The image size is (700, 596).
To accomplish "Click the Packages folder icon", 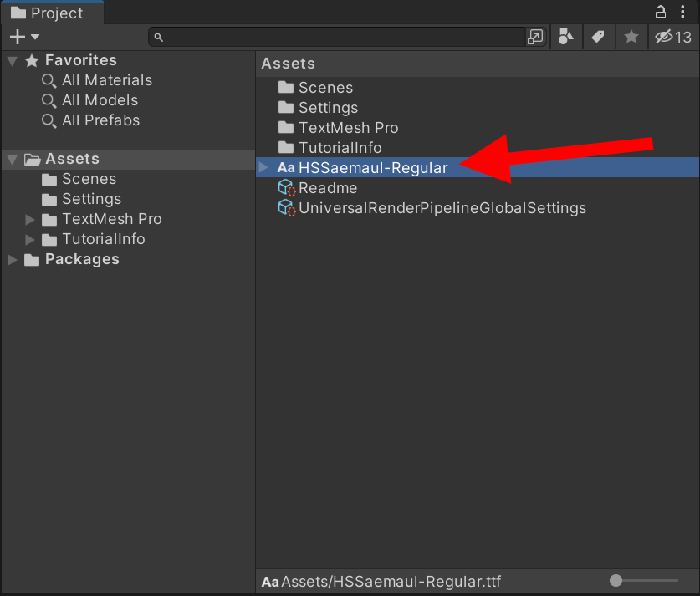I will coord(32,260).
